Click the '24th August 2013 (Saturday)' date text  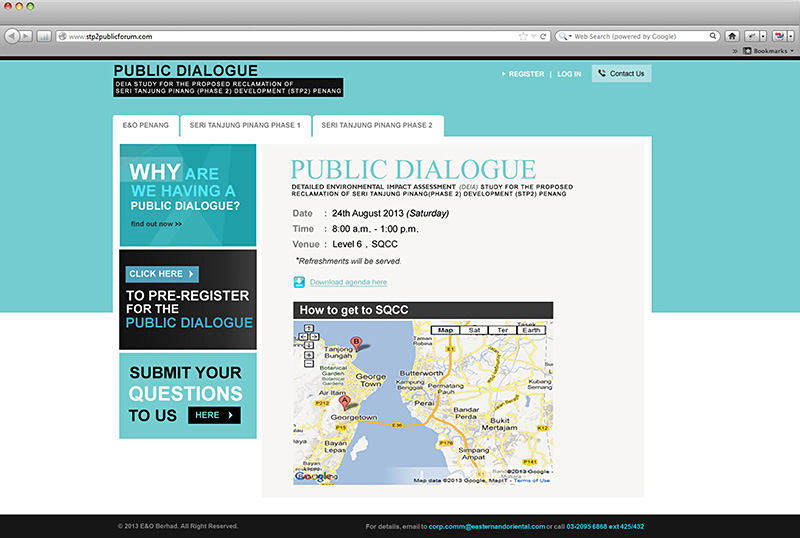pos(390,213)
